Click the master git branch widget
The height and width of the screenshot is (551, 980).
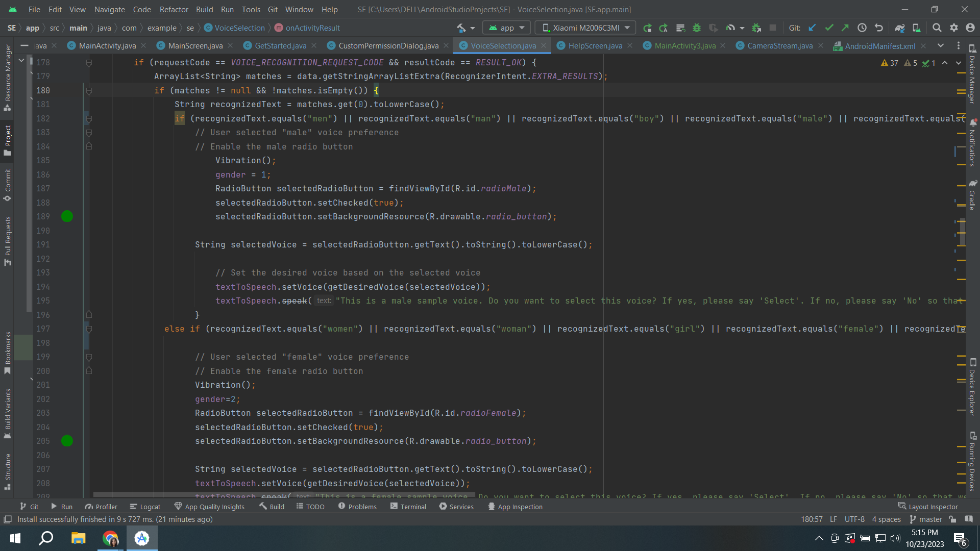click(926, 519)
